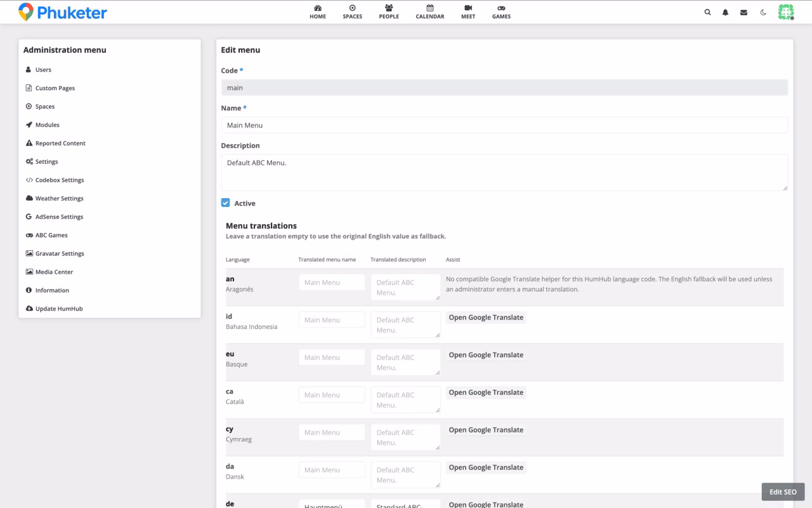
Task: Open the People navigation icon
Action: pos(389,8)
